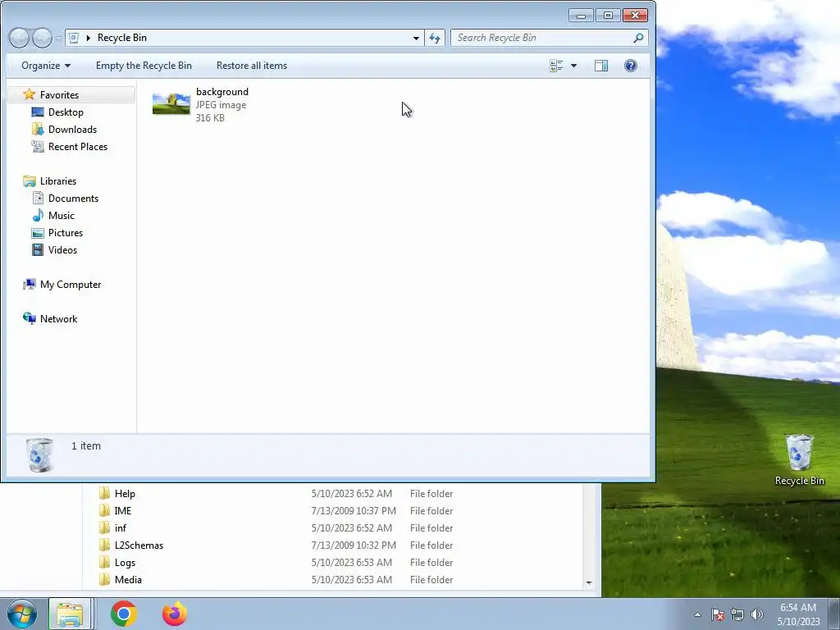Click the Media folder icon in back window
This screenshot has width=840, height=630.
104,579
